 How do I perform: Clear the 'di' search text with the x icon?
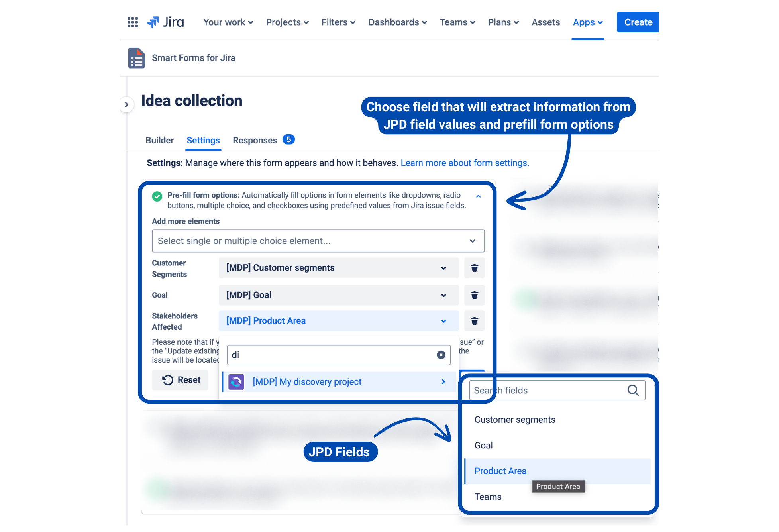pos(440,355)
